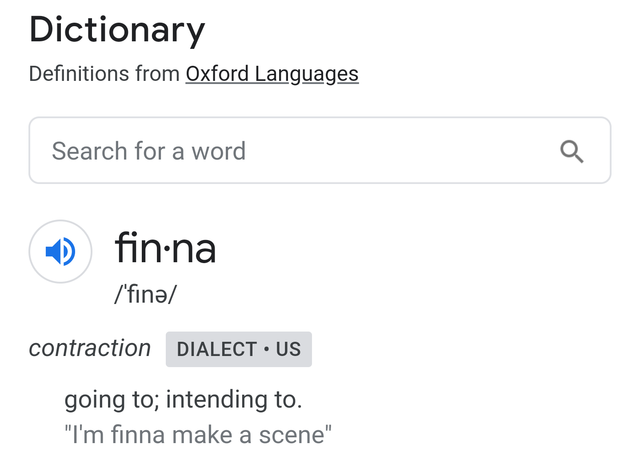Click "US" inside the gray region badge
The width and height of the screenshot is (640, 468).
288,349
